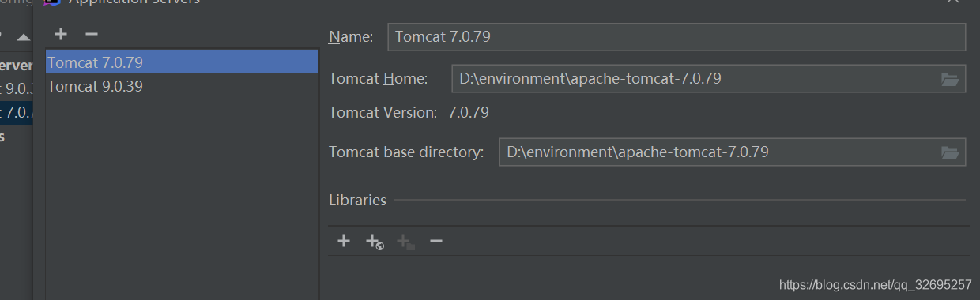
Task: Click up arrow in background window
Action: click(x=24, y=37)
